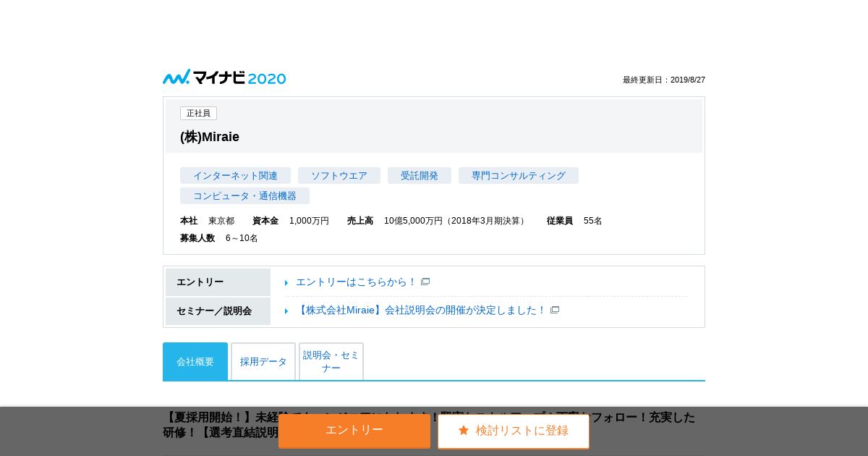Viewport: 868px width, 456px height.
Task: Click the コンピュータ・通信機器 industry tag
Action: pyautogui.click(x=244, y=196)
